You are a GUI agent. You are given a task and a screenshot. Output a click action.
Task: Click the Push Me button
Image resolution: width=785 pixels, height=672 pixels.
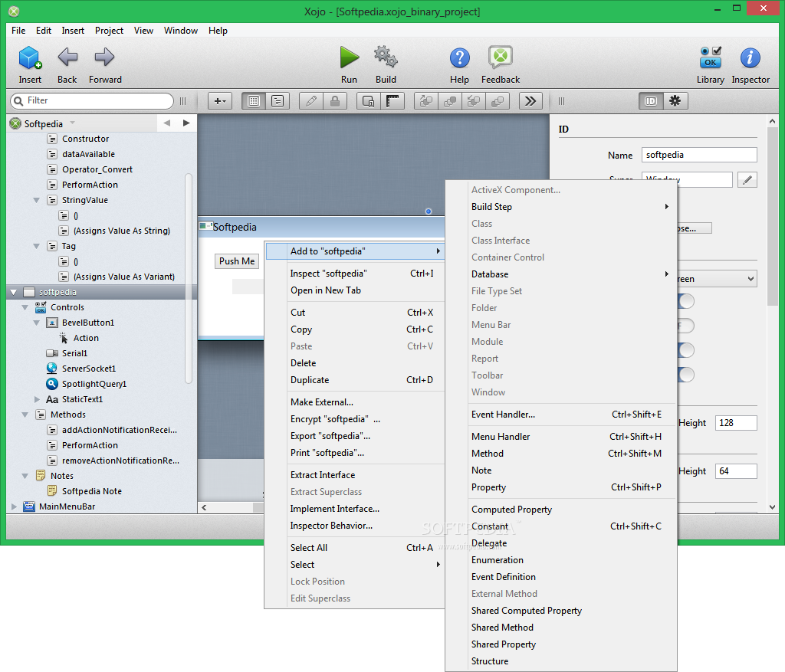pyautogui.click(x=237, y=261)
